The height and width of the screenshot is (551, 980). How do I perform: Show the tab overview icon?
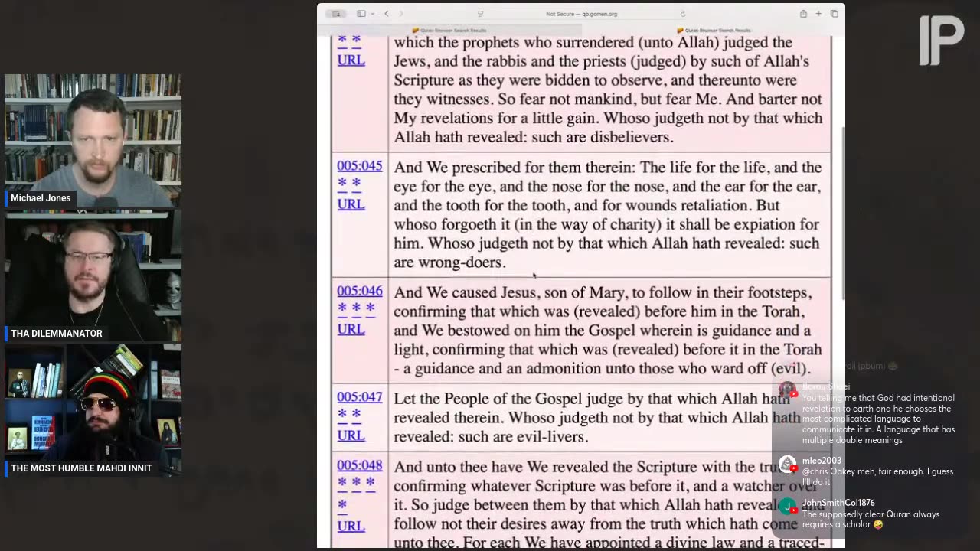(x=834, y=14)
